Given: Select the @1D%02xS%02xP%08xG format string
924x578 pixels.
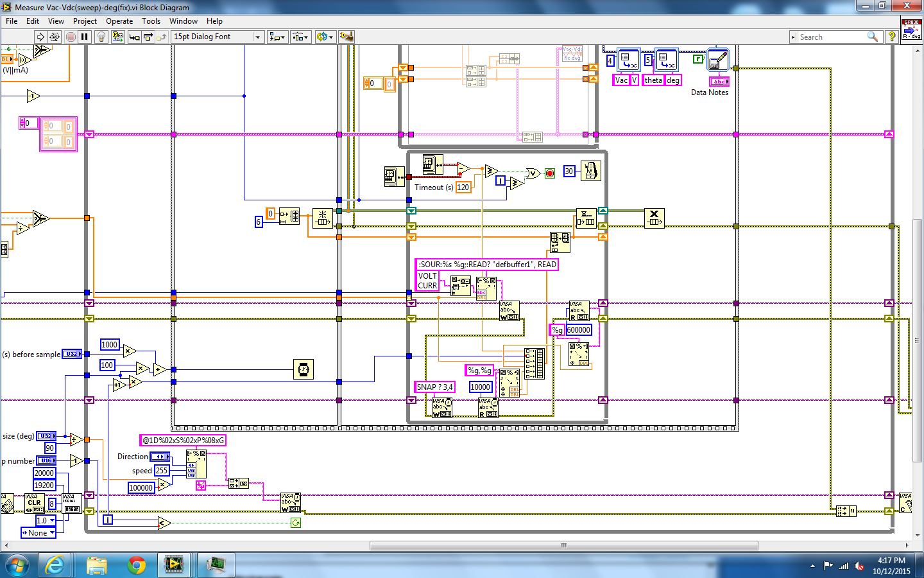Looking at the screenshot, I should pyautogui.click(x=183, y=441).
